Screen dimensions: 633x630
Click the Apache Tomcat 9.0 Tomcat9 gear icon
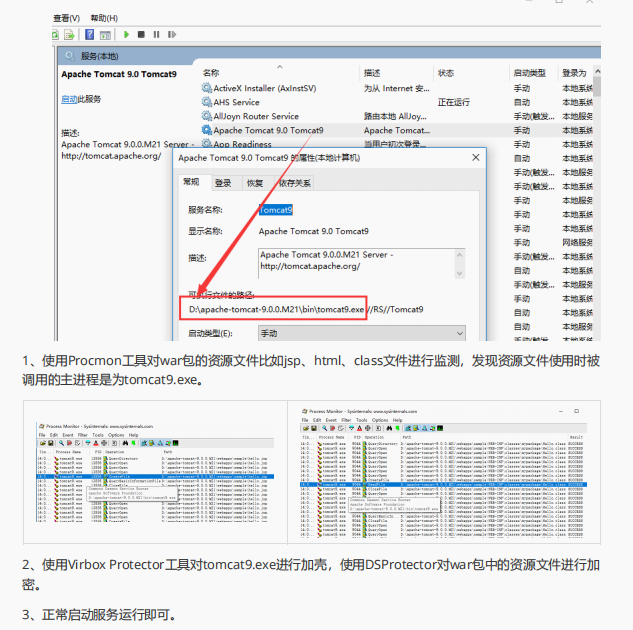point(207,130)
